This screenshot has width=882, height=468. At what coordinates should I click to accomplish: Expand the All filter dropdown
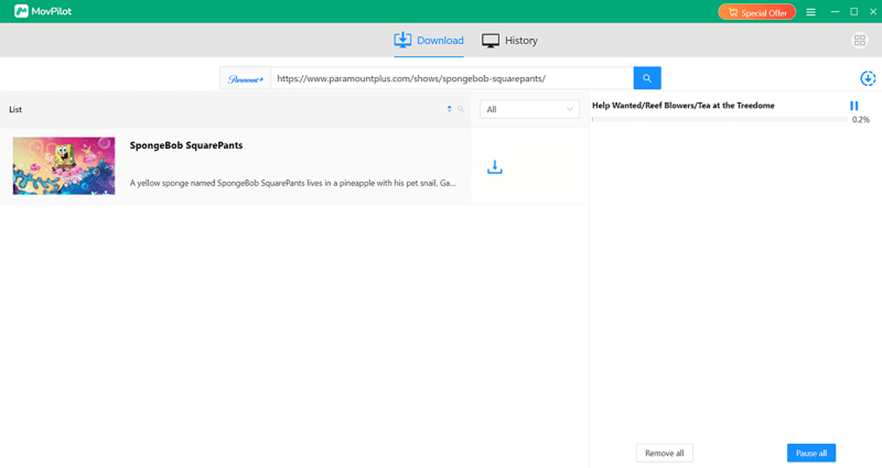coord(530,109)
